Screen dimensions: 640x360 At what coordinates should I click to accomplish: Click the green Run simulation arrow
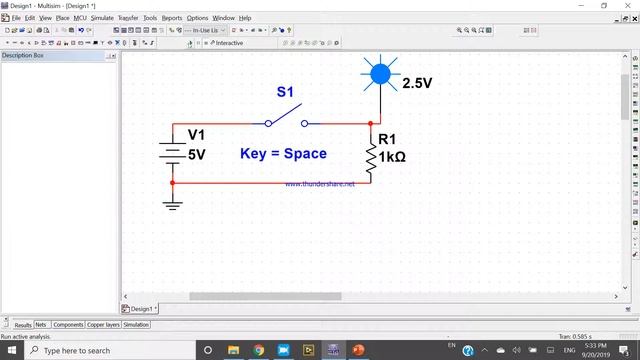[190, 43]
